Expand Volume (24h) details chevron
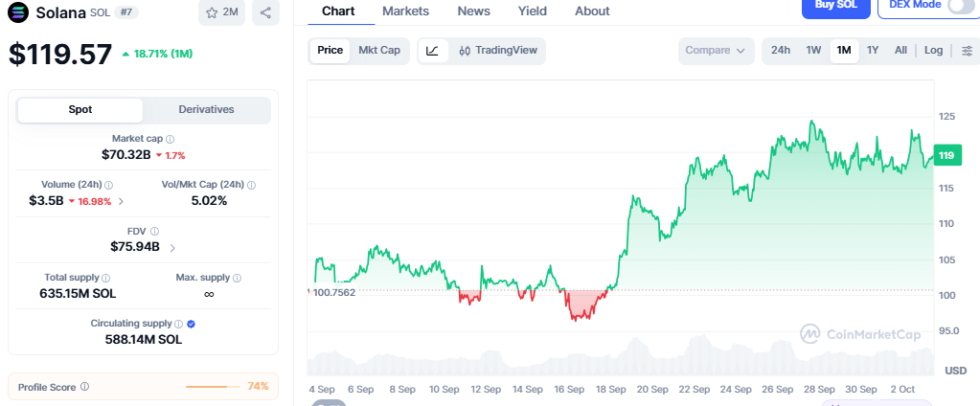This screenshot has height=406, width=980. (122, 201)
